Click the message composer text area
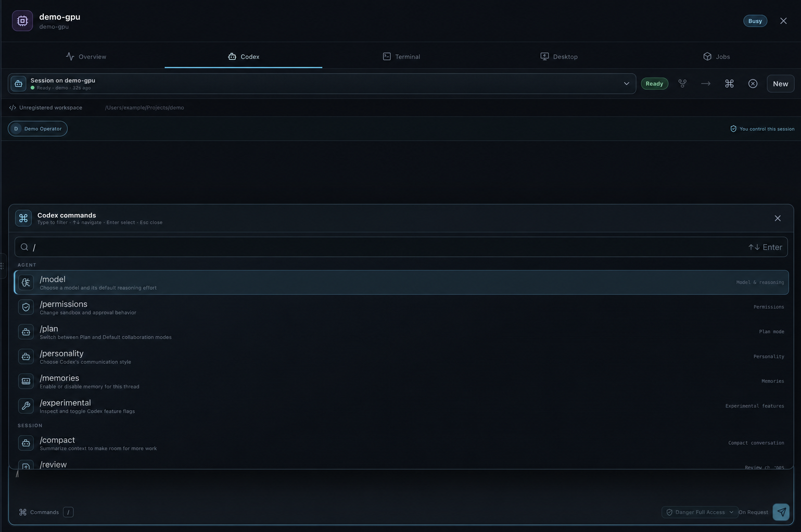Screen dimensions: 801x532 [401, 485]
